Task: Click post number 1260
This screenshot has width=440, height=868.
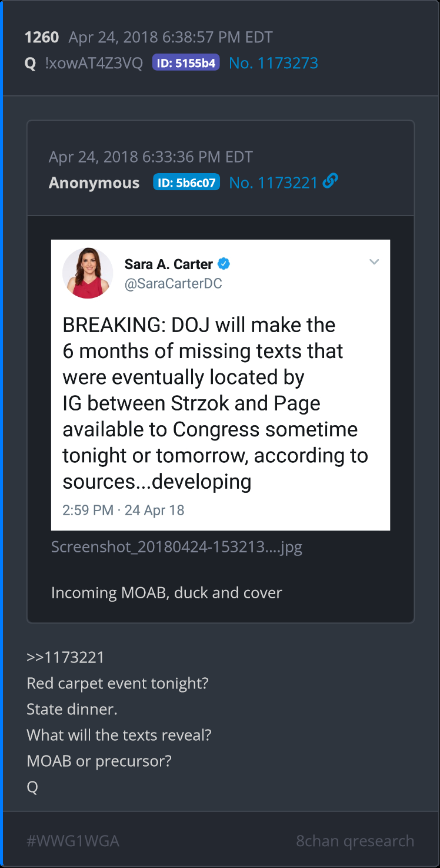Action: tap(42, 38)
